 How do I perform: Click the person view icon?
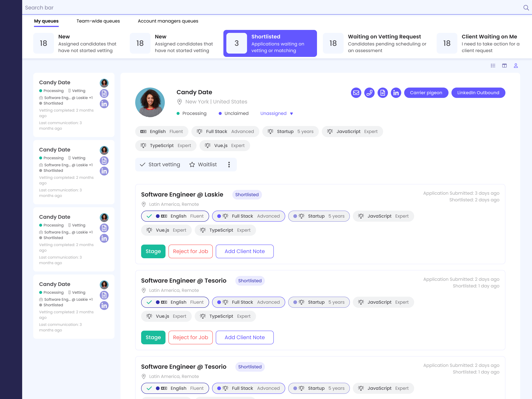tap(516, 66)
